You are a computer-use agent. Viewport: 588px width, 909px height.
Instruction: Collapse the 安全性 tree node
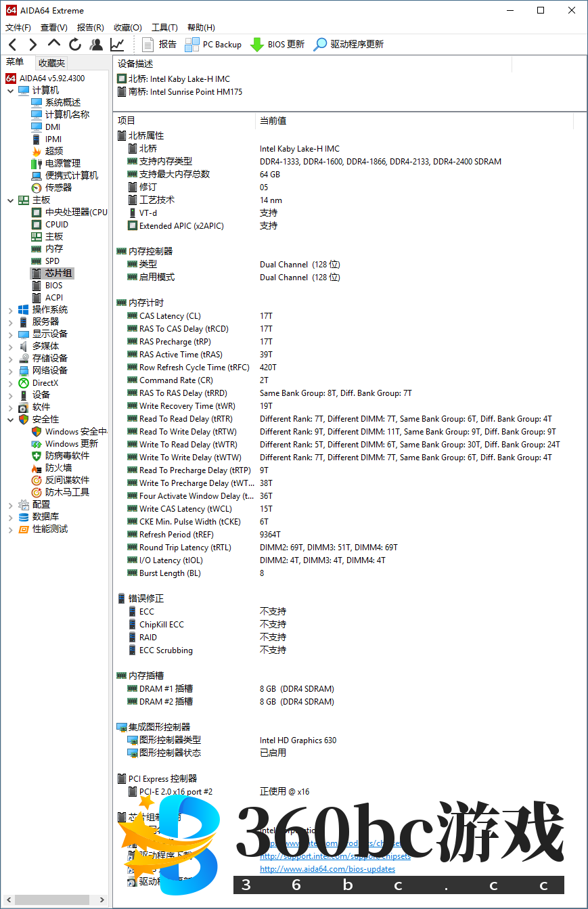[x=10, y=420]
